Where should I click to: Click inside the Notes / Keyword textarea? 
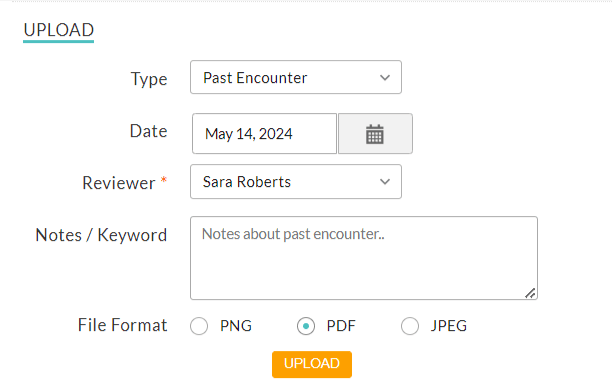364,258
